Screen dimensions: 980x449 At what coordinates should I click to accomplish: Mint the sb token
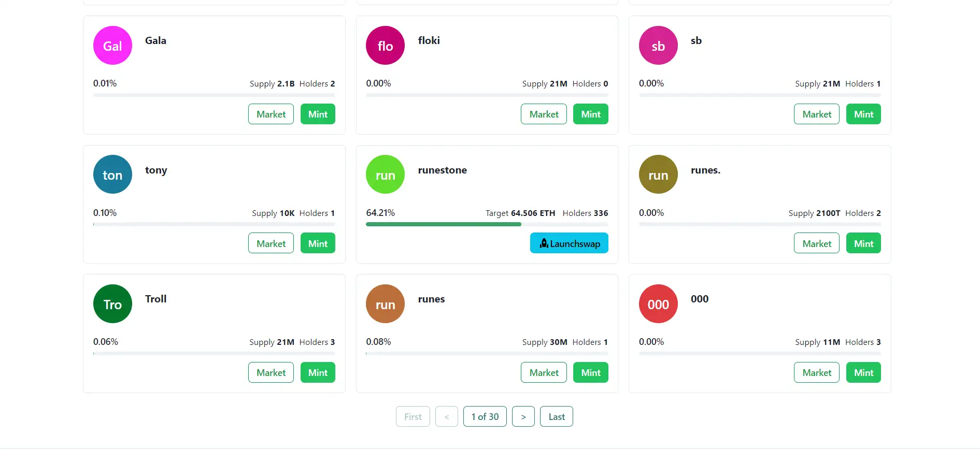[863, 114]
